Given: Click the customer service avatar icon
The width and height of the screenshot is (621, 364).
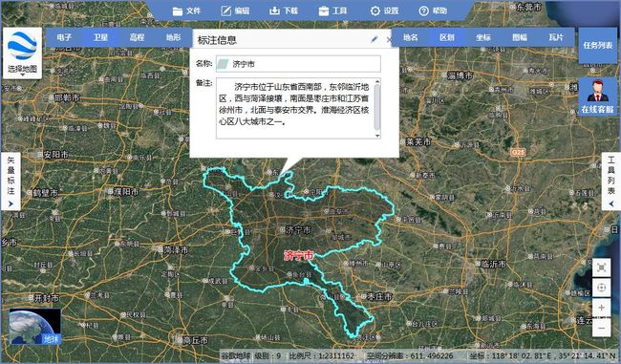Looking at the screenshot, I should (x=598, y=91).
